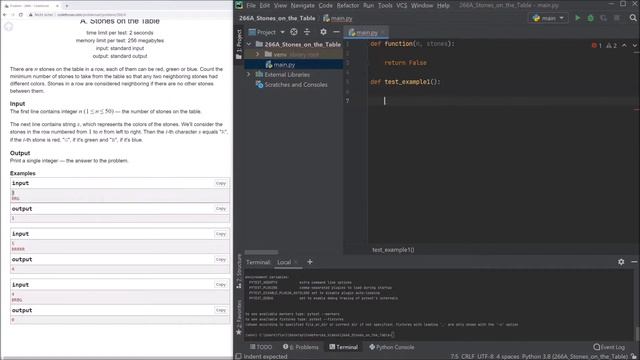640x360 pixels.
Task: Copy the first example output on Codeforces
Action: coord(220,209)
